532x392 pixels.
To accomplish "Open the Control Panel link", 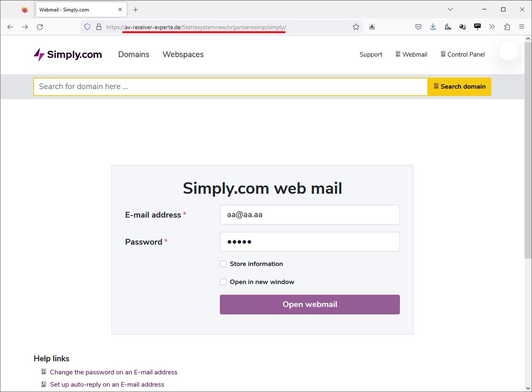I will click(462, 55).
